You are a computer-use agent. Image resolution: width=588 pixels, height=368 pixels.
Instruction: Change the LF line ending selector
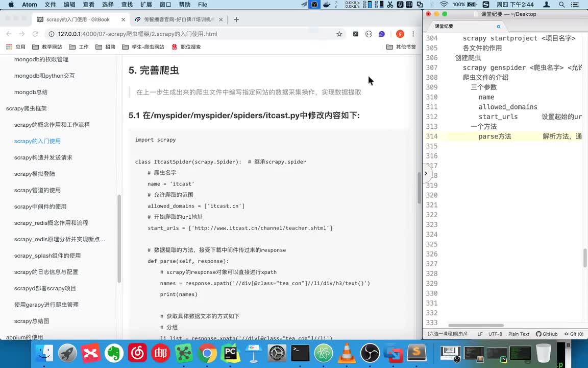[x=480, y=334]
